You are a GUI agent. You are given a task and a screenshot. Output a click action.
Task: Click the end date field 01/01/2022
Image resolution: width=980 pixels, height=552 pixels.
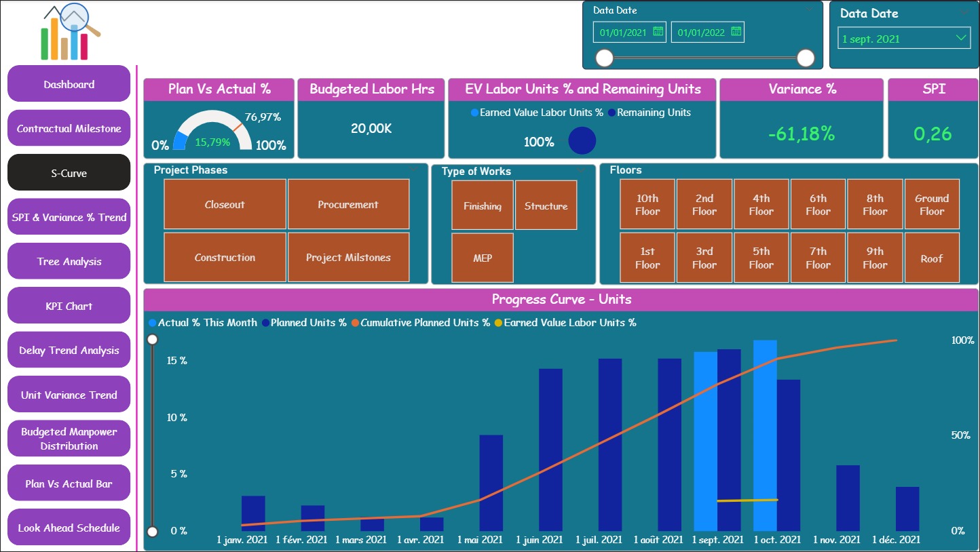[708, 32]
